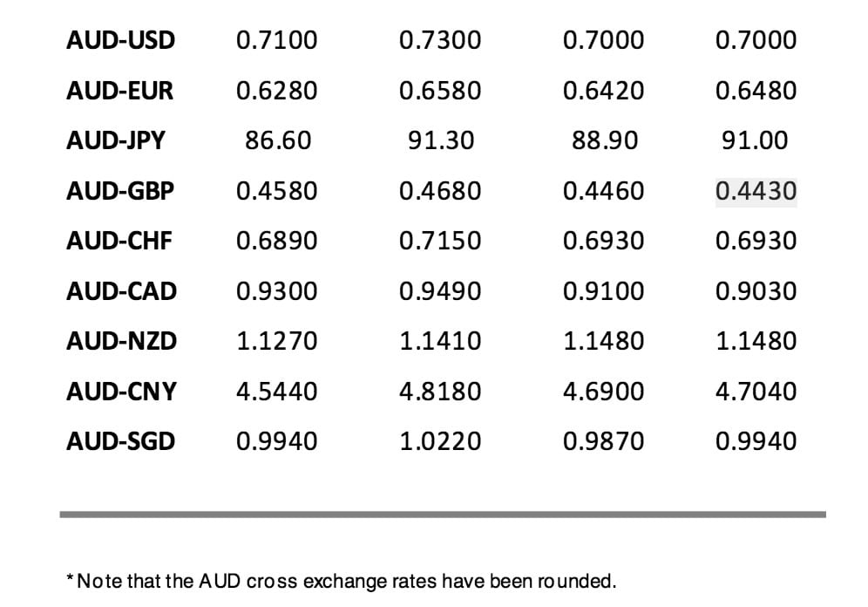Click the AUD-NZD row label
Screen dimensions: 868x607
click(121, 341)
